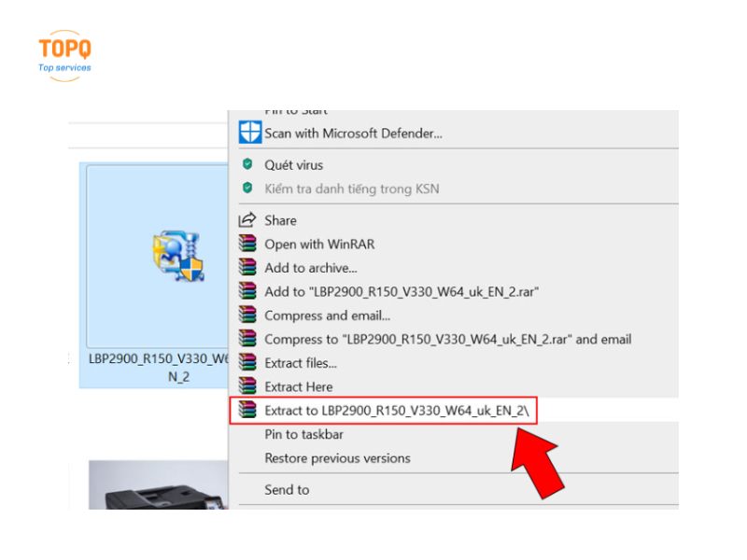This screenshot has width=747, height=560.
Task: Click the Kaspersky shield beside Quét virus
Action: click(247, 164)
